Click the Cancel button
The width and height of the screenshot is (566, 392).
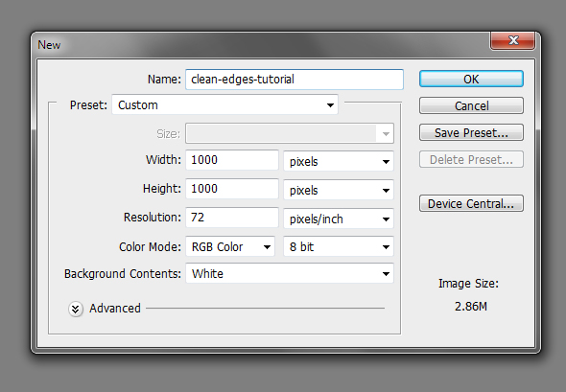pos(471,105)
